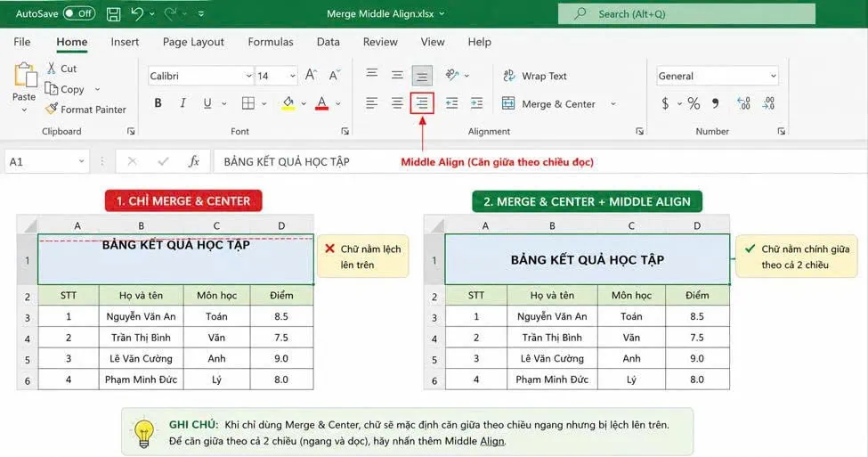Click the Align Right icon
868x457 pixels.
[x=422, y=103]
